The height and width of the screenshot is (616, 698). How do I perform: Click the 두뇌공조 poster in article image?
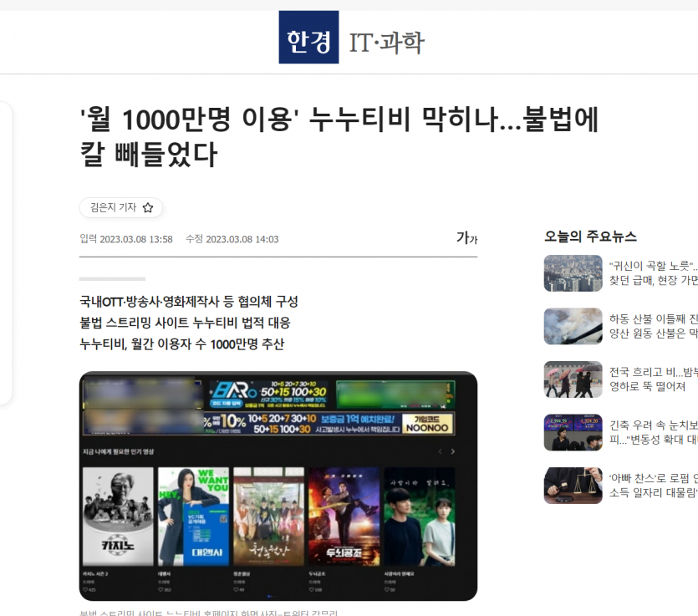coord(344,517)
